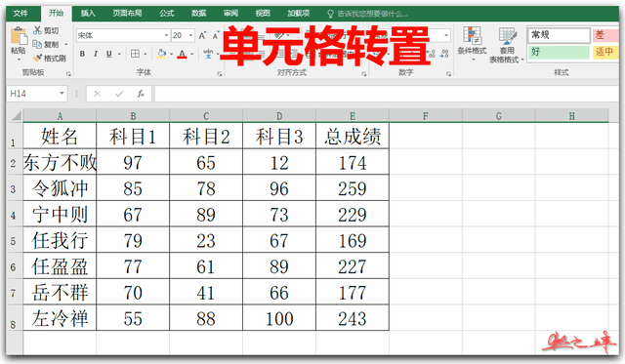Select the Format Painter (格式刷) brush
Viewport: 625px width, 364px height.
coord(37,59)
